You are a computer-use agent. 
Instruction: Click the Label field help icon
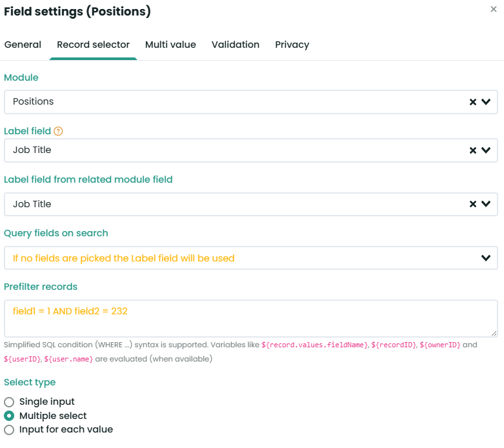(x=58, y=131)
